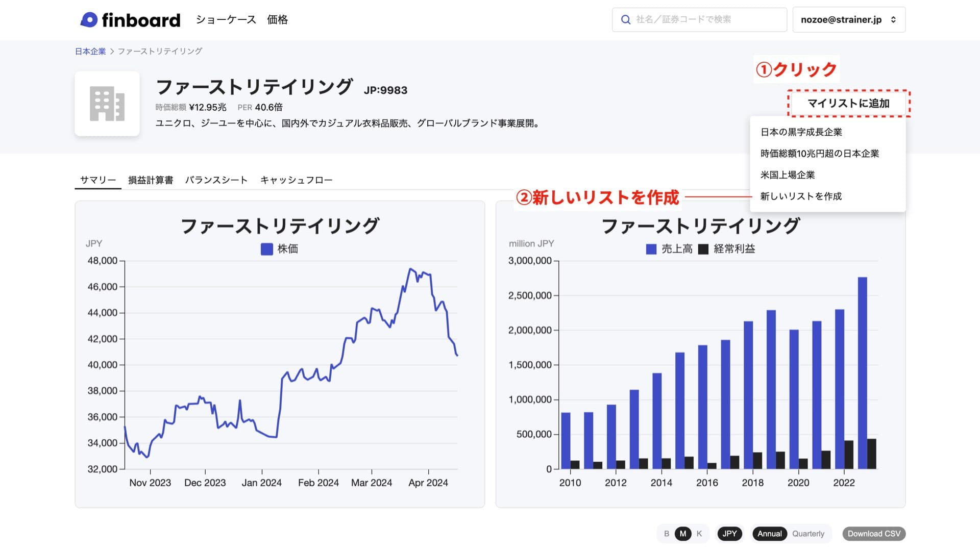
Task: Click the company description text starting ユニクロ
Action: (x=349, y=123)
